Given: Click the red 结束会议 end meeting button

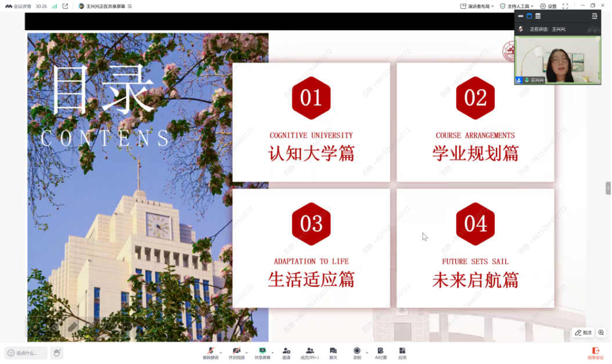Looking at the screenshot, I should click(x=595, y=352).
